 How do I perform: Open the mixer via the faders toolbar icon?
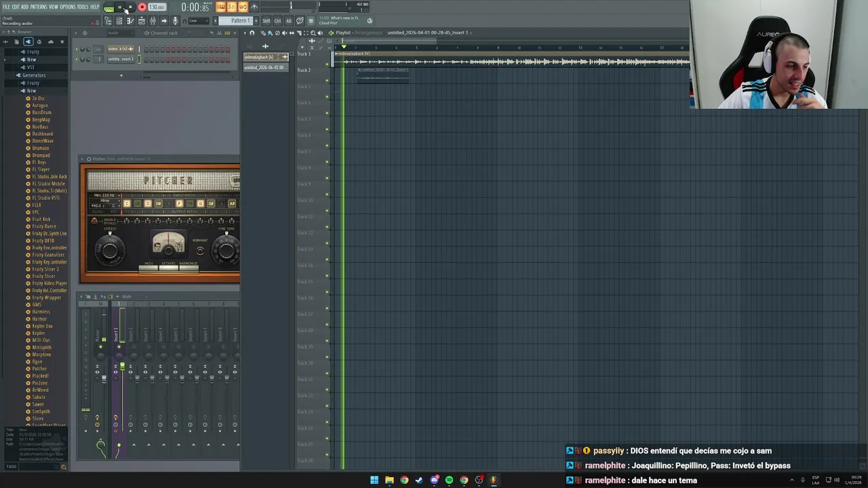coord(153,21)
